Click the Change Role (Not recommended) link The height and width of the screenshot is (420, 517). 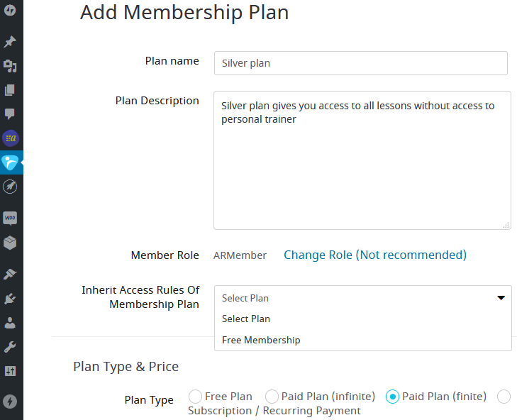click(x=375, y=255)
